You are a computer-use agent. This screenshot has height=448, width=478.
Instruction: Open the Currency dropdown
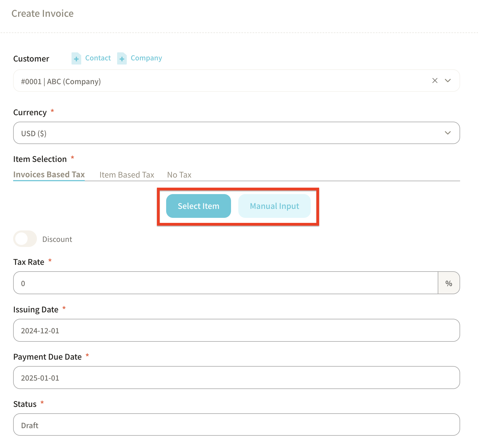click(x=236, y=133)
